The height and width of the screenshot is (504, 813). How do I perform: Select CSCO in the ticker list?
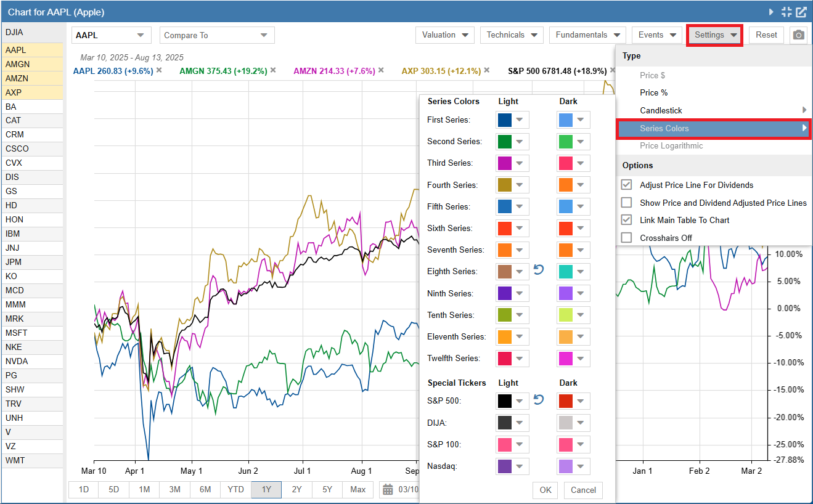33,148
